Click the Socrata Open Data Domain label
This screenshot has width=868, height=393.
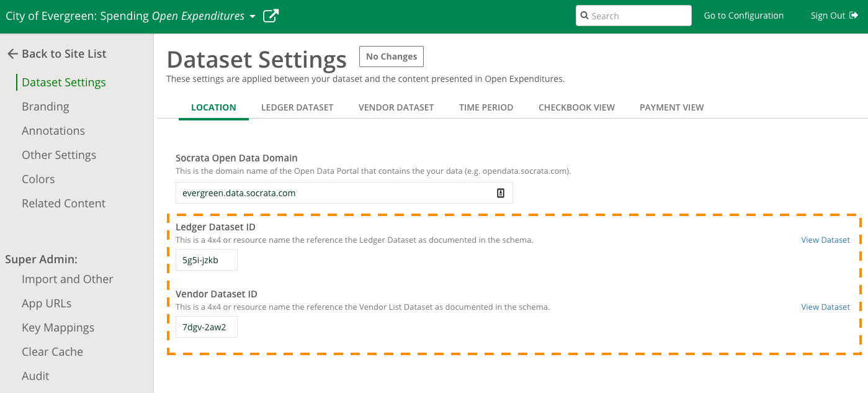236,158
